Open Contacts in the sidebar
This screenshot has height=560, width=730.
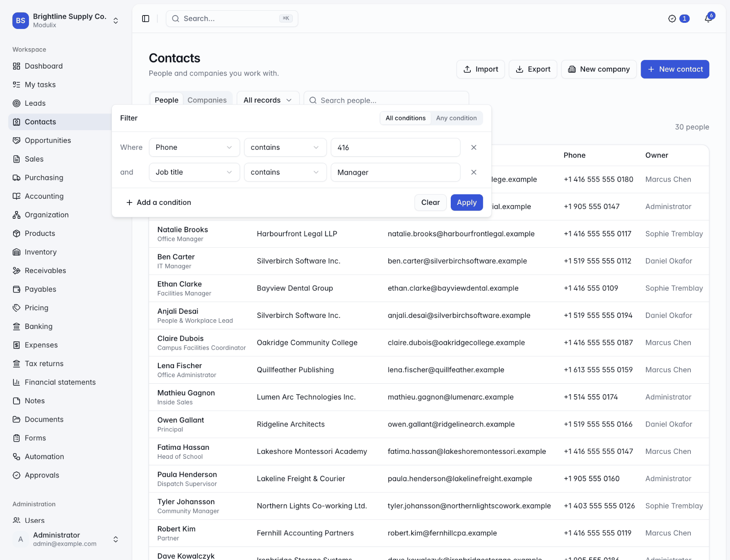pyautogui.click(x=60, y=122)
